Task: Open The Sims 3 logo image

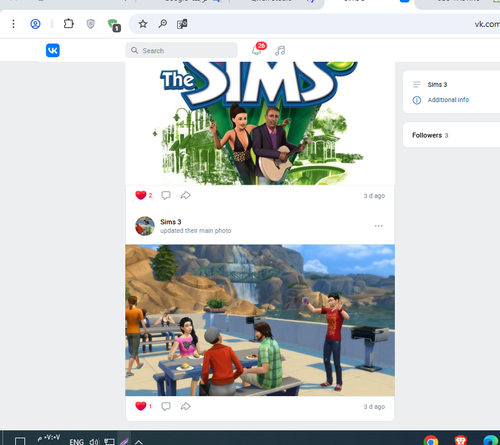Action: point(260,123)
